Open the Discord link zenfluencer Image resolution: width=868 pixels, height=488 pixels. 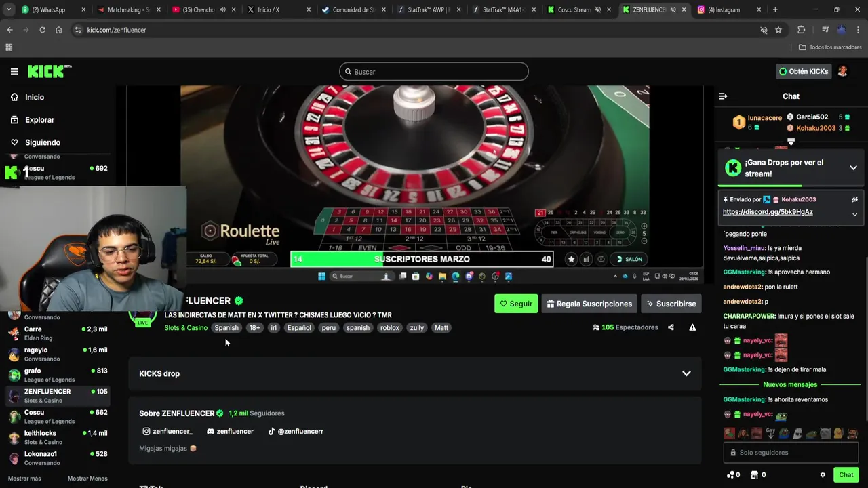[x=230, y=431]
